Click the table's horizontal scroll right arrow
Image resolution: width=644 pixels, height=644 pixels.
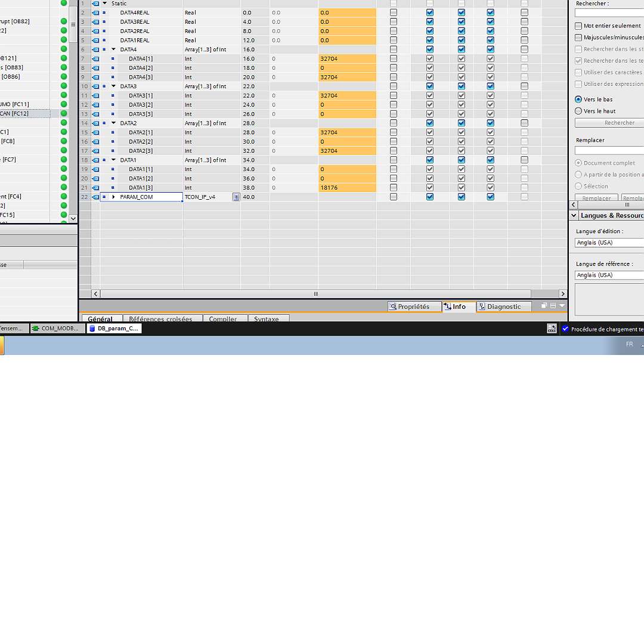(x=563, y=294)
